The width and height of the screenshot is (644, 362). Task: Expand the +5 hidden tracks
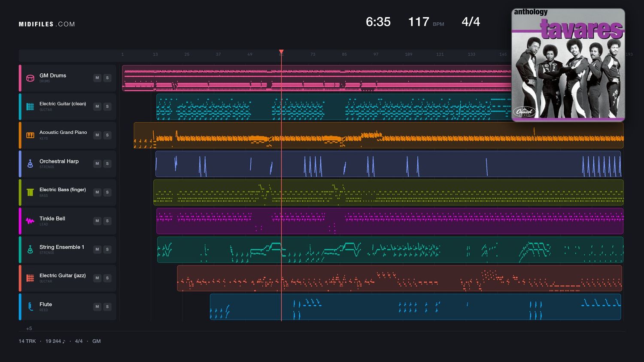(x=29, y=329)
